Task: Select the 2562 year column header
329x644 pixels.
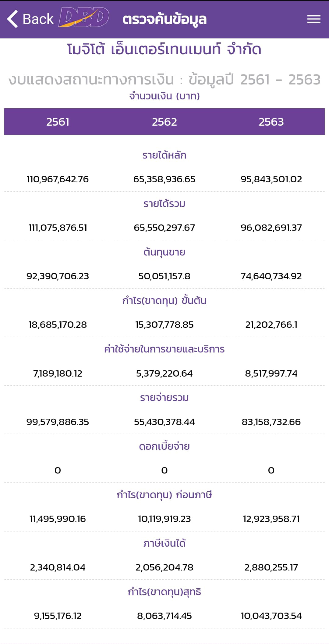Action: pyautogui.click(x=164, y=122)
